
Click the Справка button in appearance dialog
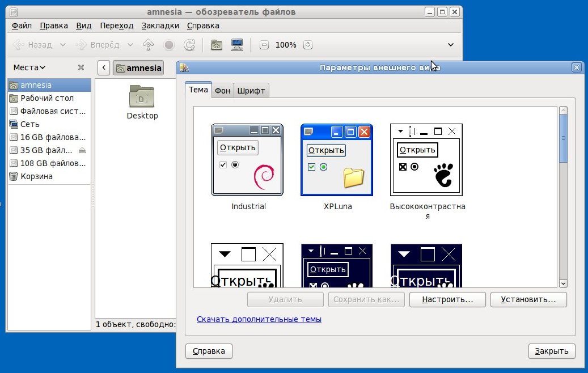209,351
